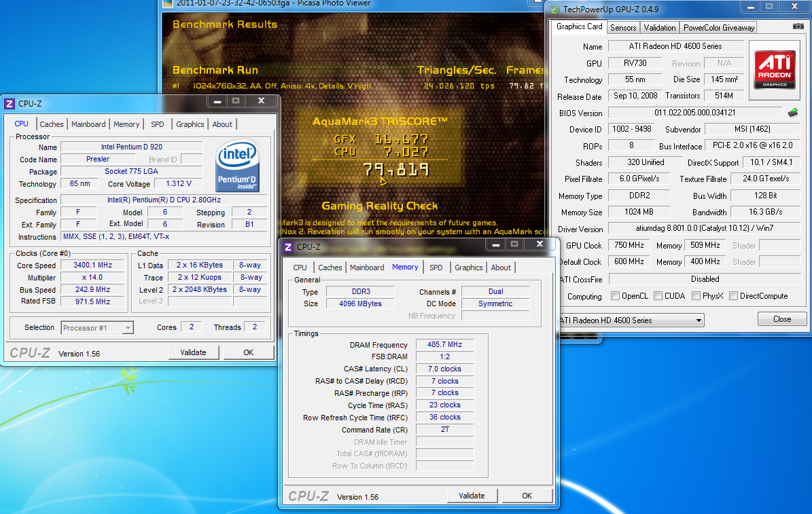Open SPD tab in the CPU-Z Memory window
The image size is (812, 514).
point(436,268)
